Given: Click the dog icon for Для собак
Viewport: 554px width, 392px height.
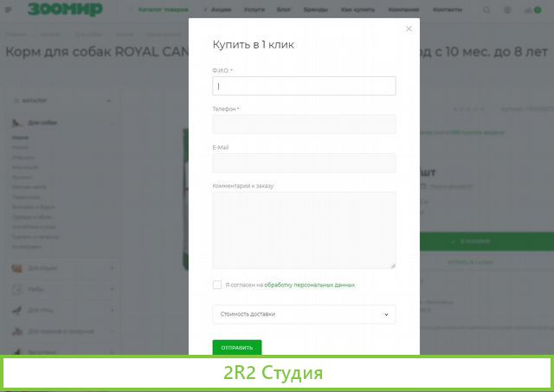Looking at the screenshot, I should [16, 123].
